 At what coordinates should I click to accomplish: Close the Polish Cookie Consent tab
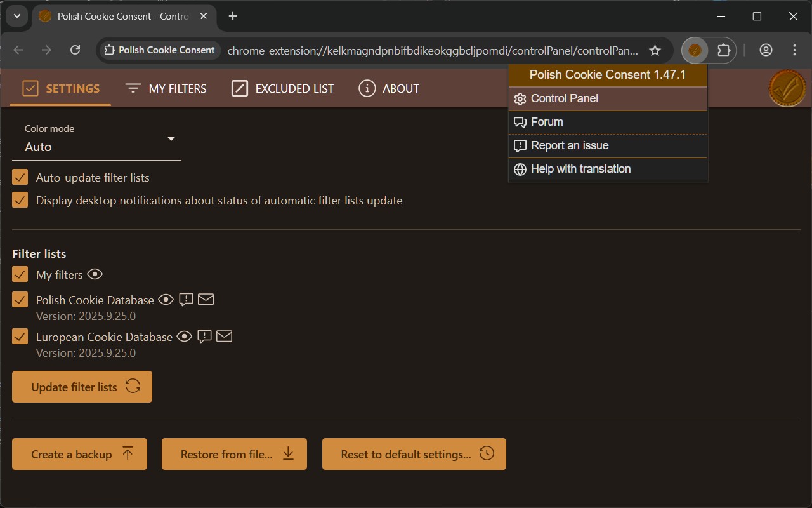tap(204, 16)
